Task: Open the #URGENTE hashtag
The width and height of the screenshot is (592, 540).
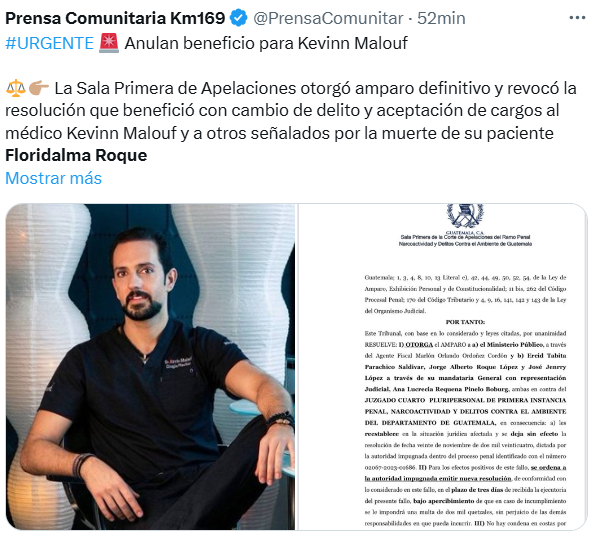Action: coord(49,43)
